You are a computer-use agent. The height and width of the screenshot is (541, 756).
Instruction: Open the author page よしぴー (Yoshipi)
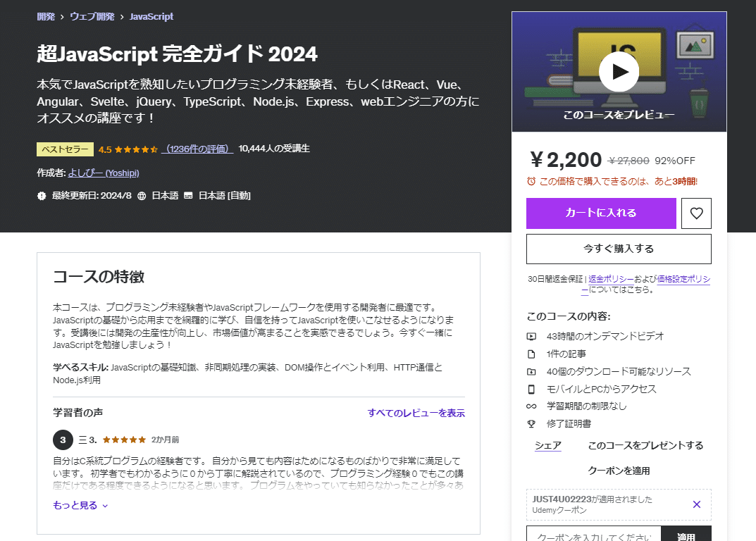coord(103,173)
